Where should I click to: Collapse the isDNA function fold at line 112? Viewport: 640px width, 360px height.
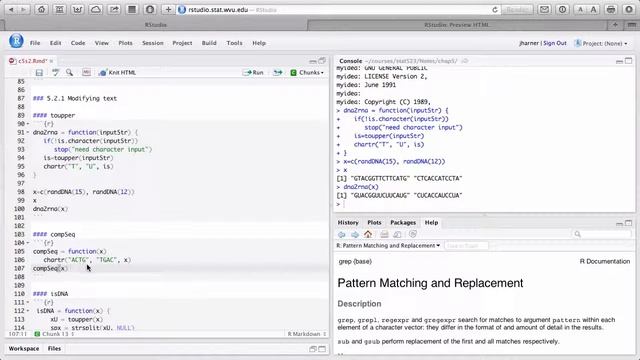point(28,311)
